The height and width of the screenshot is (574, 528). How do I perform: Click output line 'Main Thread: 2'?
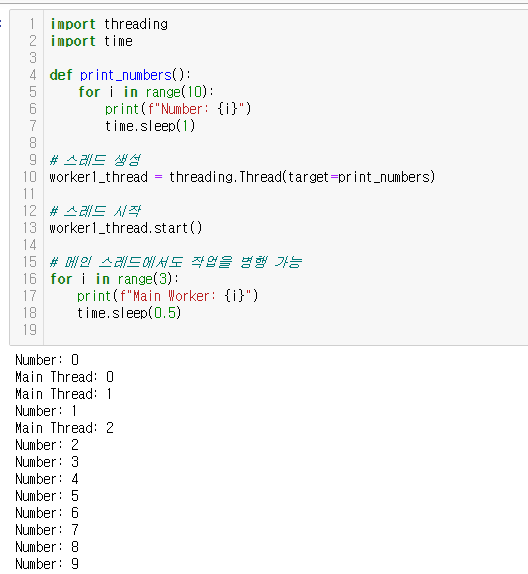pyautogui.click(x=64, y=428)
